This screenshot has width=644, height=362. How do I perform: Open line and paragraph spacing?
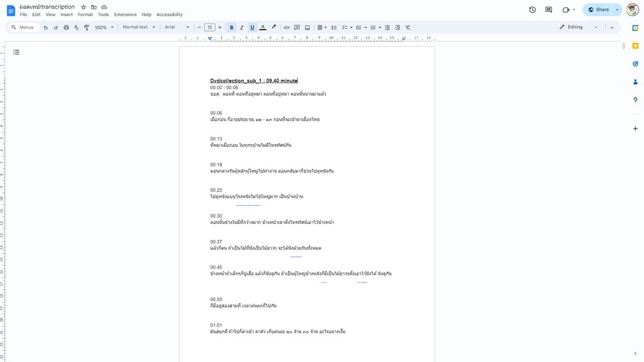coord(334,27)
